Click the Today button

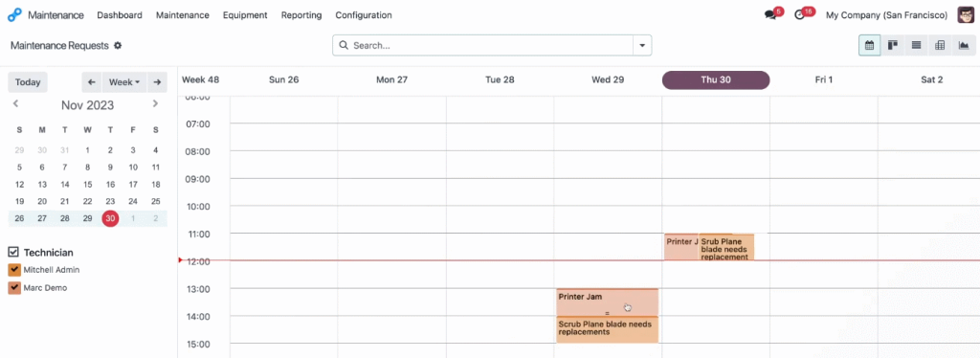click(28, 82)
